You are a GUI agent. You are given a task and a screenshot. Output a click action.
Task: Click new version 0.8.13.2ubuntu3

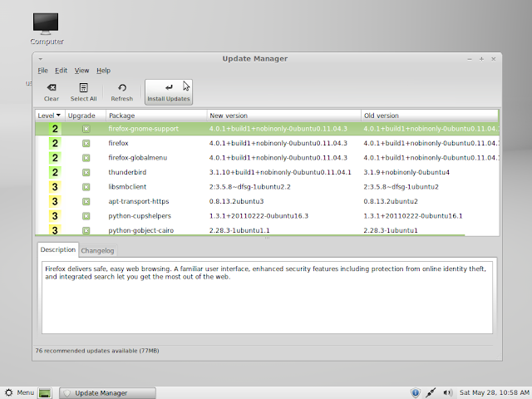click(236, 201)
